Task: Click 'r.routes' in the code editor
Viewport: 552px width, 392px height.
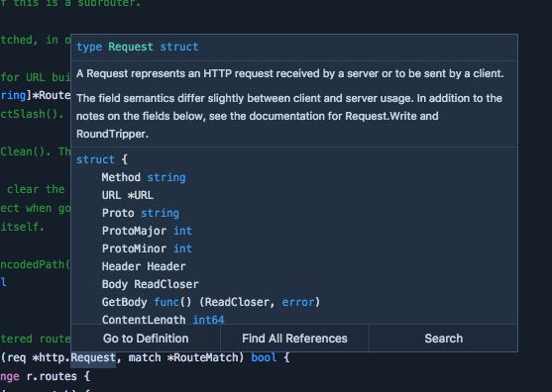Action: [52, 376]
